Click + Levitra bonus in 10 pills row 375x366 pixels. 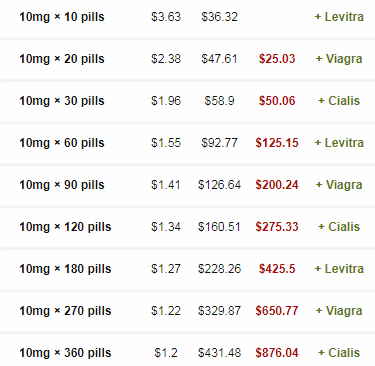[339, 17]
